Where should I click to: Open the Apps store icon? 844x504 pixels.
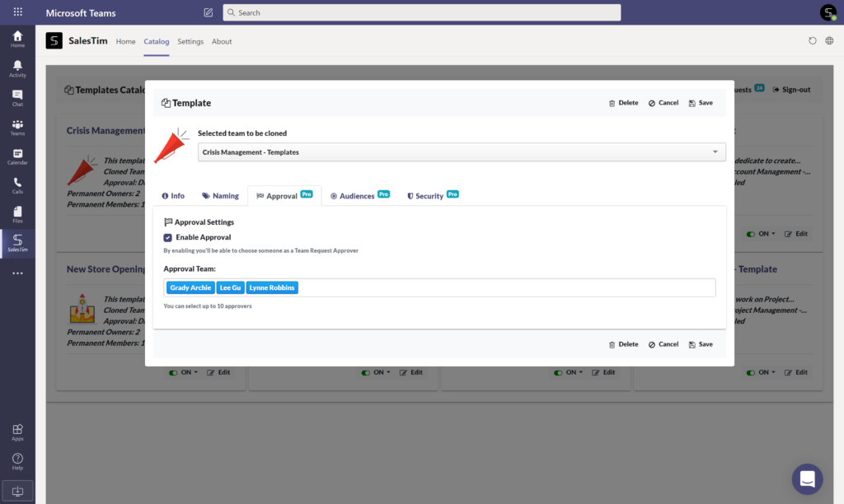click(x=18, y=432)
